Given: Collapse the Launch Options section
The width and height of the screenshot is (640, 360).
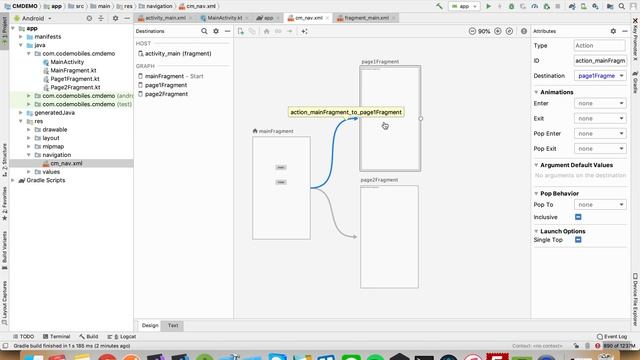Looking at the screenshot, I should click(536, 231).
